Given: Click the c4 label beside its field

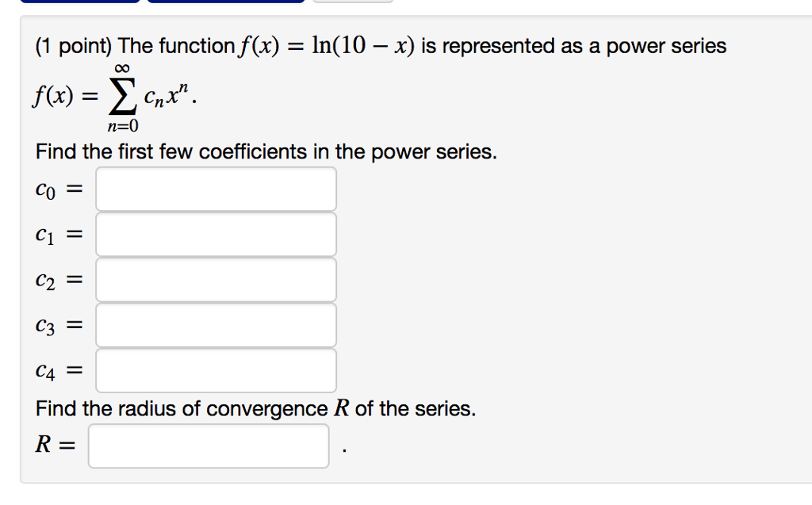Looking at the screenshot, I should (44, 369).
